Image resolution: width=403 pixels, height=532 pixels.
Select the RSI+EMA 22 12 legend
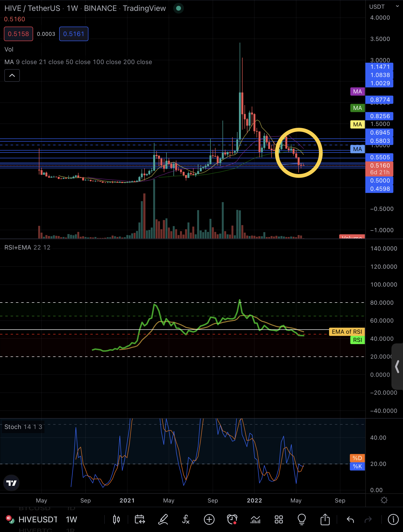pyautogui.click(x=27, y=247)
